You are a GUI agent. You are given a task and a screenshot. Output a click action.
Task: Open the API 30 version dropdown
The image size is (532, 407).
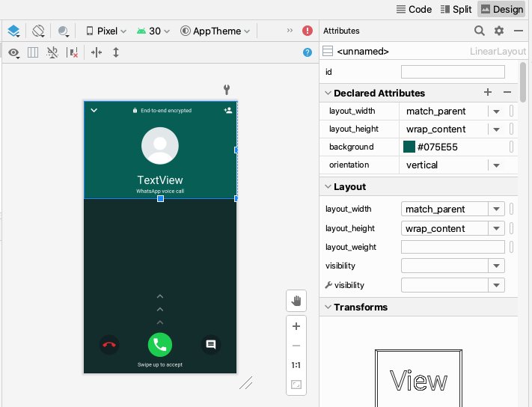153,31
